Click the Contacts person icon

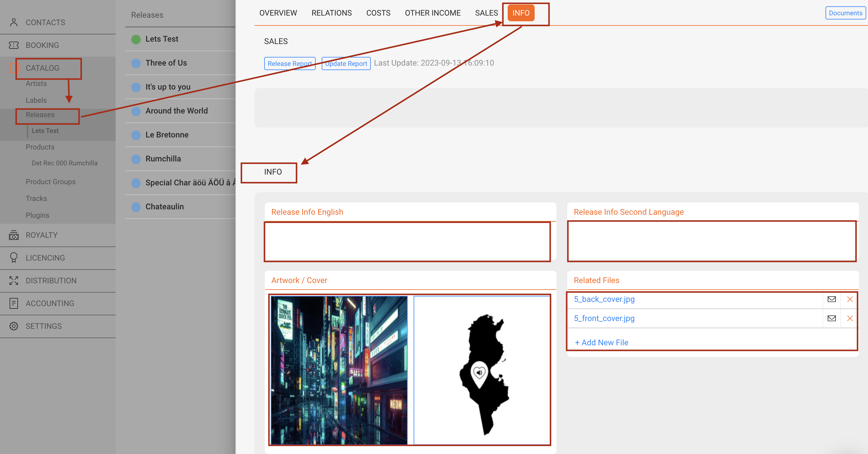[x=13, y=22]
